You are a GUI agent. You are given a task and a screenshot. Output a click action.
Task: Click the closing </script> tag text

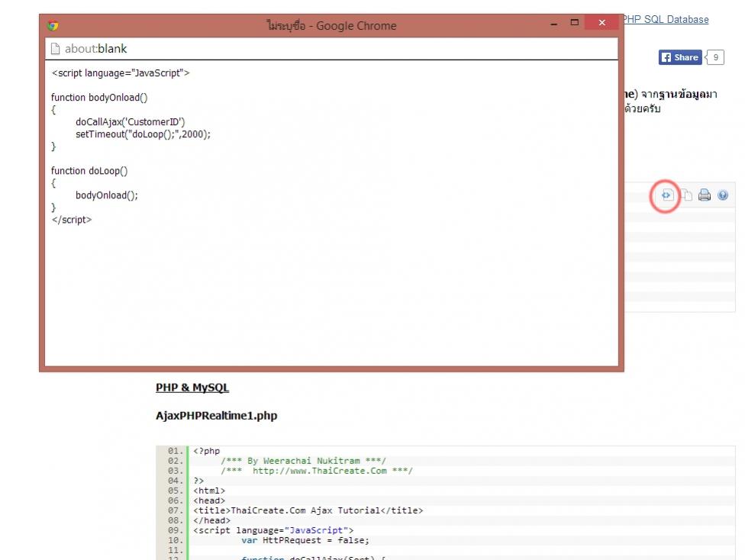tap(72, 220)
